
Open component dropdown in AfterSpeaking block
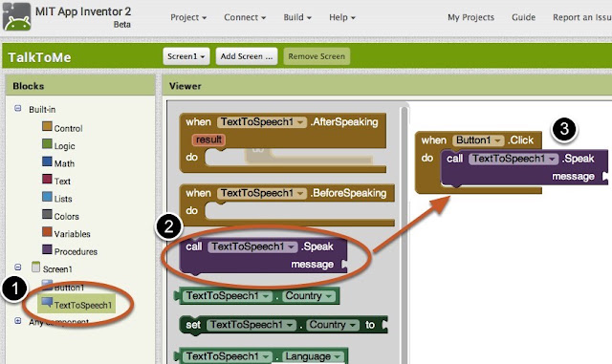(262, 122)
